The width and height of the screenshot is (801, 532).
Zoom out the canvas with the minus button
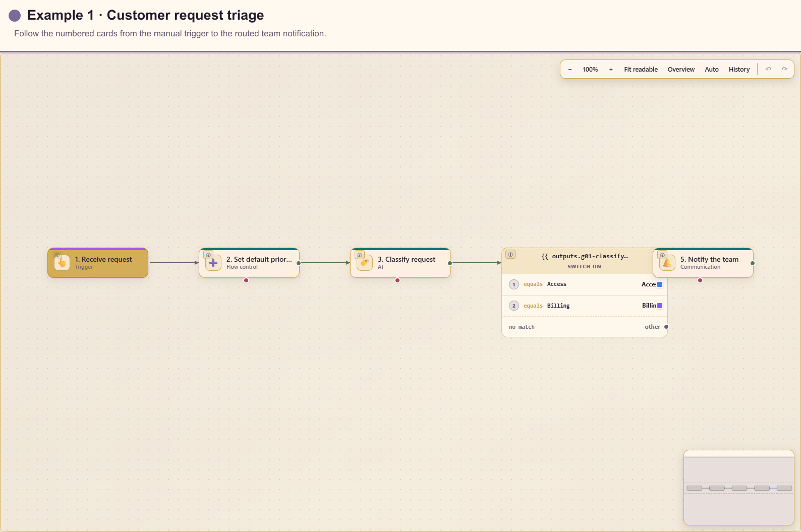click(x=570, y=69)
